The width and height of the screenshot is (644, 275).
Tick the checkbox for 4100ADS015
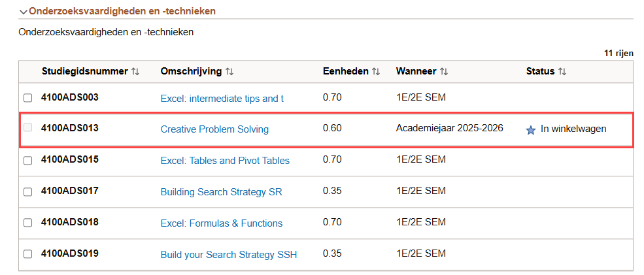point(27,161)
